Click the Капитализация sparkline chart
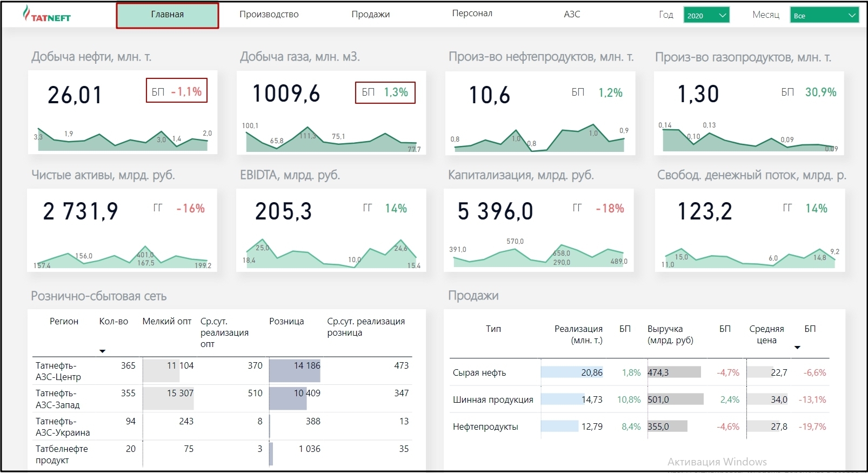The image size is (868, 473). [x=538, y=254]
